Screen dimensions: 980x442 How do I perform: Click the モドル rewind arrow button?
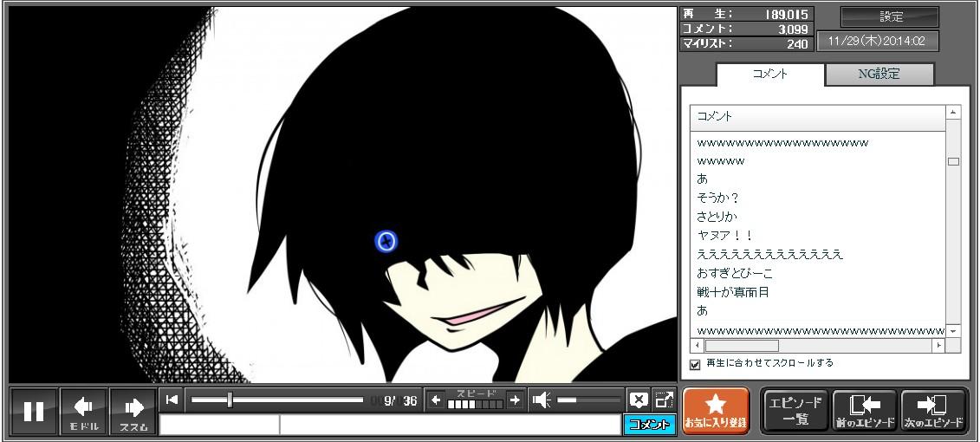tap(84, 412)
